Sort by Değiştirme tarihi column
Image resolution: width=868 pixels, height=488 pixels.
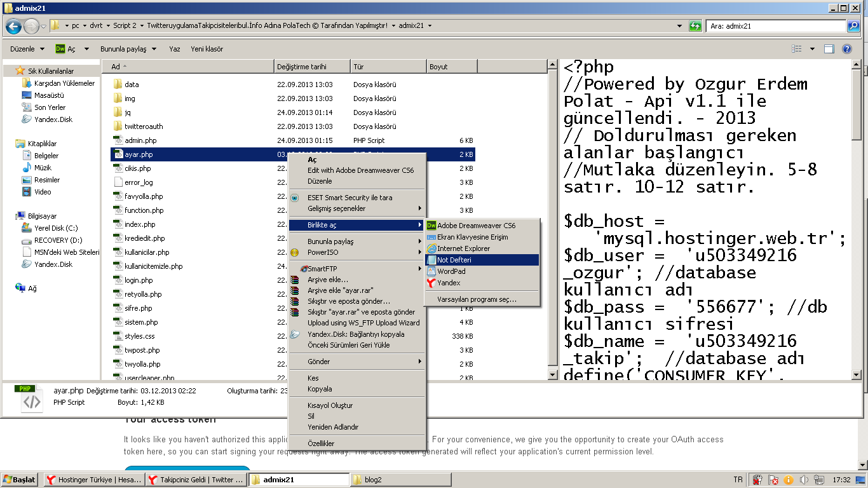coord(313,67)
